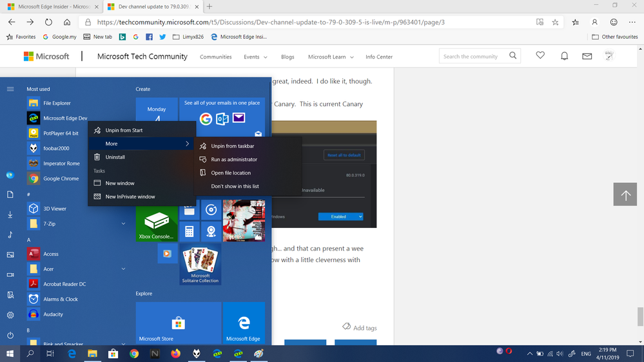Launch Imperator Rome from Start menu
This screenshot has height=362, width=644.
61,164
